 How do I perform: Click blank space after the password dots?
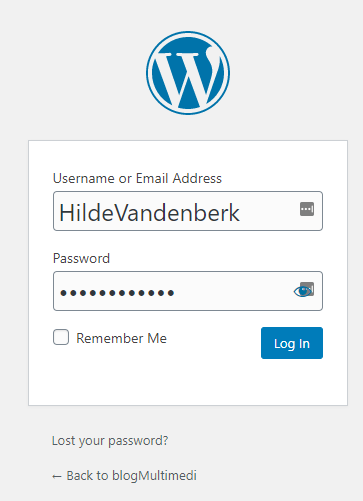click(x=232, y=292)
